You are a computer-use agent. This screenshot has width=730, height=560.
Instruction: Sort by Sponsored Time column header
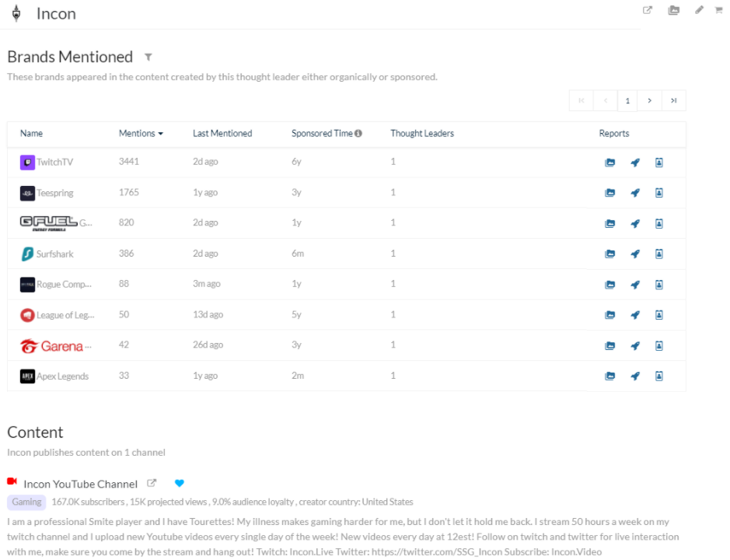[x=322, y=133]
